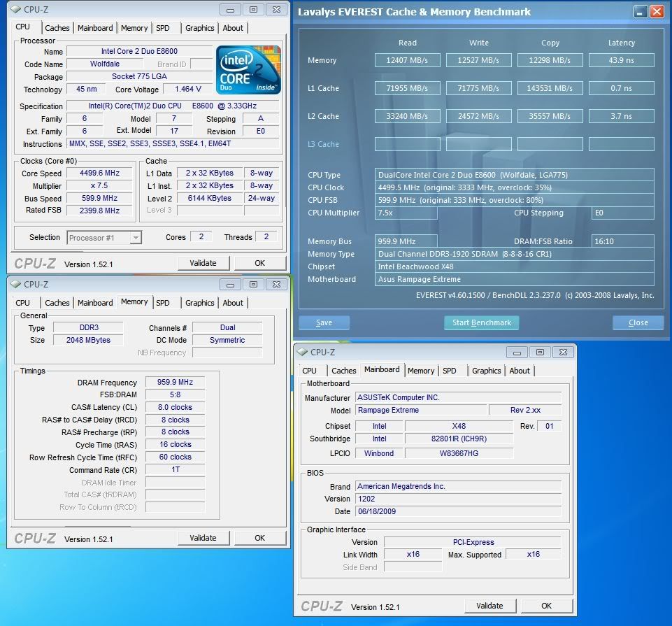Image resolution: width=672 pixels, height=626 pixels.
Task: Click the Intel Core 2 Duo logo
Action: point(248,70)
